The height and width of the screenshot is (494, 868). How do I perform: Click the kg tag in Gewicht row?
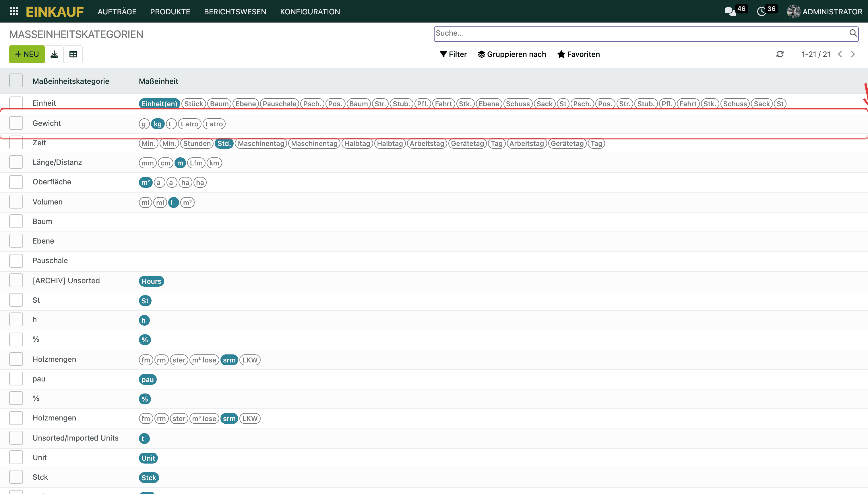(x=158, y=124)
